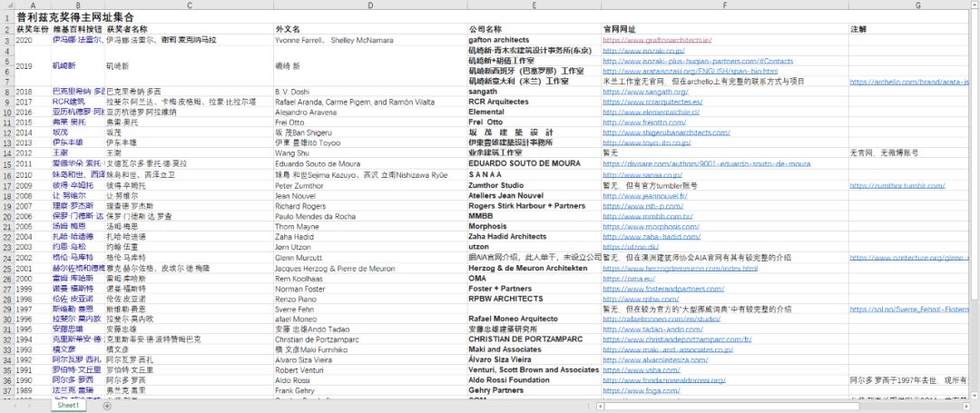
Task: Open archello.com link in column G
Action: [909, 81]
